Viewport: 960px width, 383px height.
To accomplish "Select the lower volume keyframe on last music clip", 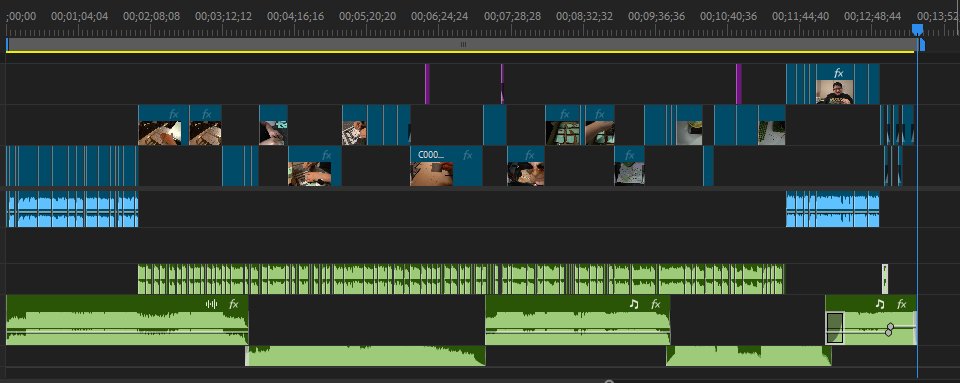I will [888, 332].
